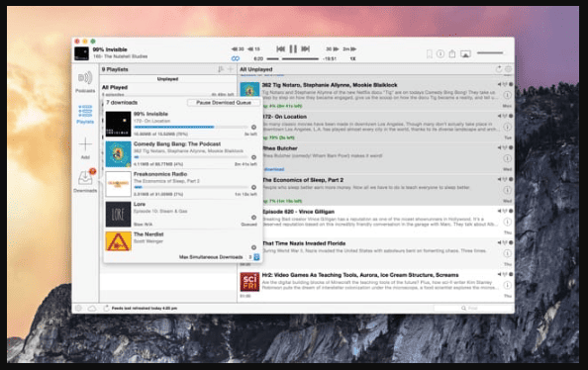Click The Nerdist podcast artwork
Image resolution: width=588 pixels, height=370 pixels.
click(x=118, y=241)
